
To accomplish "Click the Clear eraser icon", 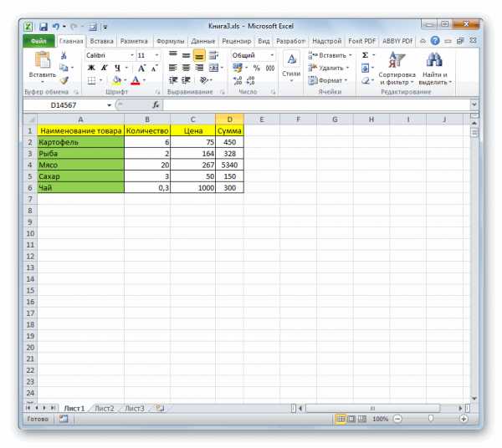I will 366,80.
